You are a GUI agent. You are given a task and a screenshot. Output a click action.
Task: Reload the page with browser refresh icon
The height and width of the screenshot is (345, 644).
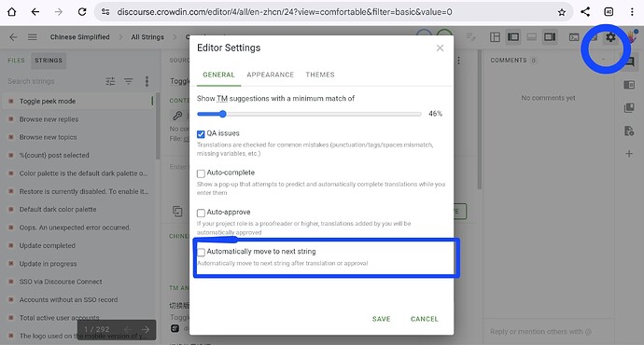click(x=82, y=12)
